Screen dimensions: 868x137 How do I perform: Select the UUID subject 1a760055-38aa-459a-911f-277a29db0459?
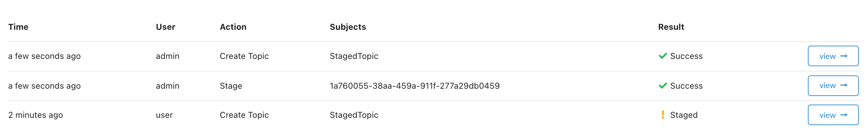(x=415, y=86)
